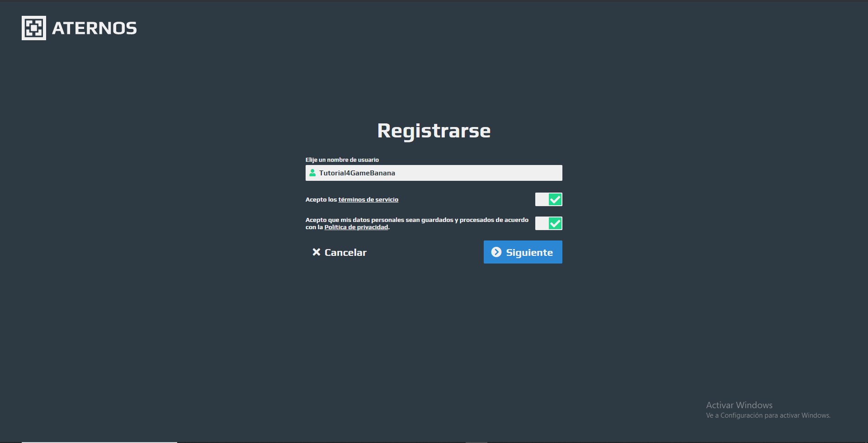Click the green user icon in username field

[x=312, y=173]
